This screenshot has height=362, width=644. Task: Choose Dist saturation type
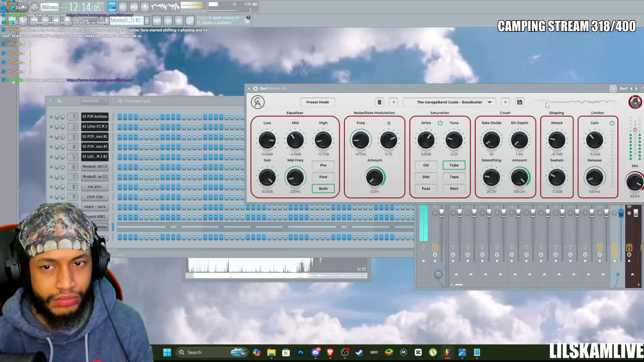coord(426,177)
